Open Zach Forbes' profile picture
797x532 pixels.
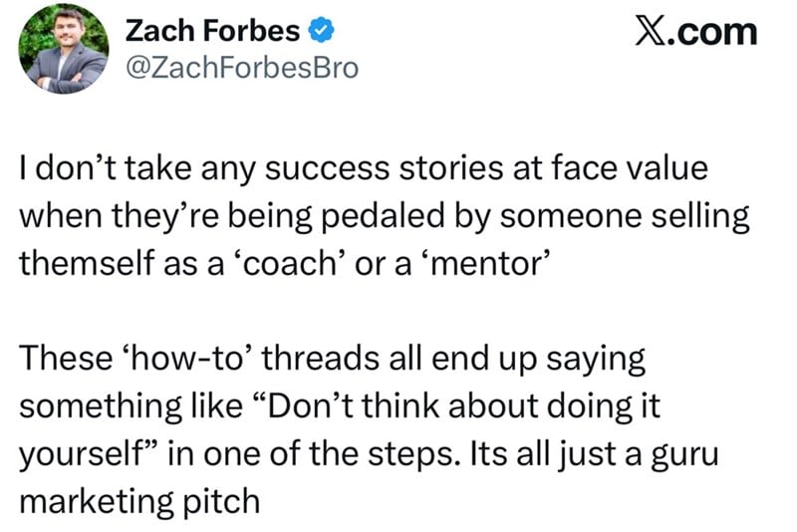64,49
